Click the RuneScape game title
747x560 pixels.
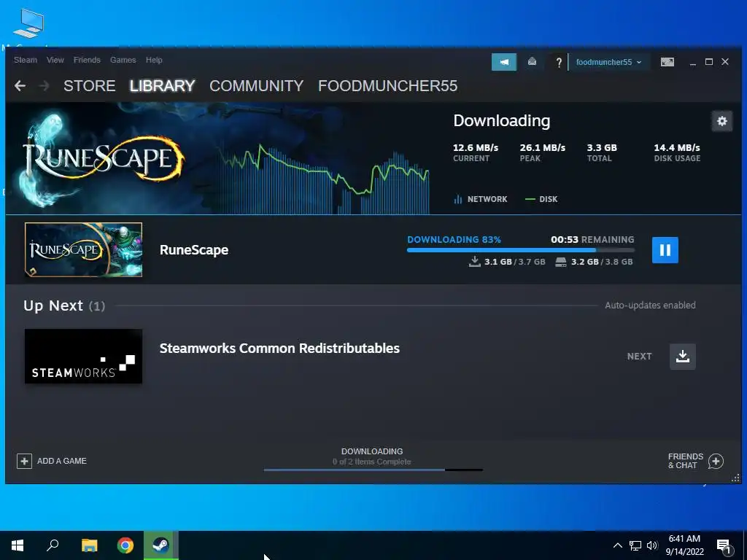[194, 250]
